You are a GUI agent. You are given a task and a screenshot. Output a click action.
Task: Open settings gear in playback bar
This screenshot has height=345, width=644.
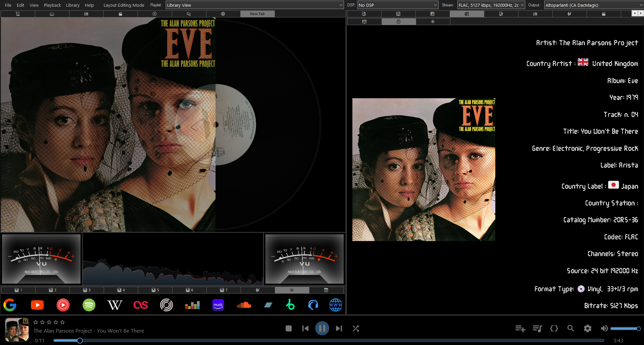click(588, 328)
